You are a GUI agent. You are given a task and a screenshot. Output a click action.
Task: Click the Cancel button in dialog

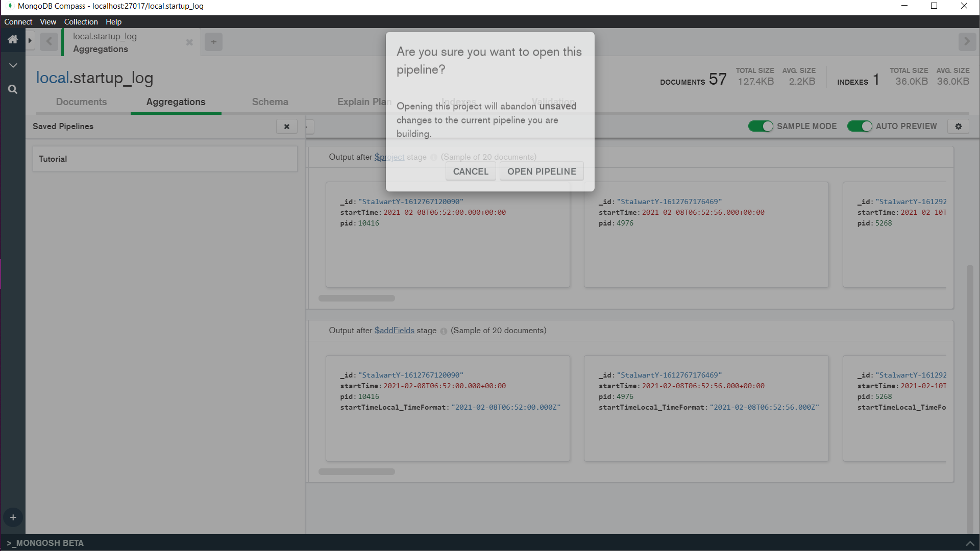(471, 171)
